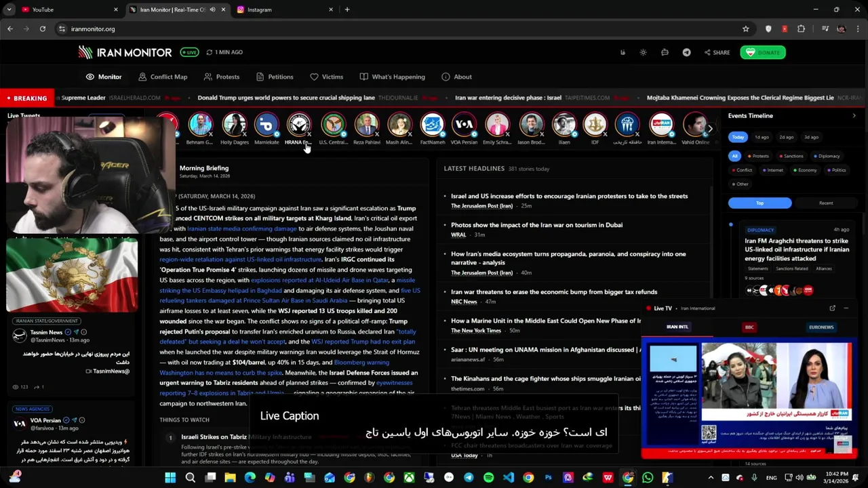This screenshot has width=868, height=488.
Task: Filter events by Economy category
Action: coord(805,170)
